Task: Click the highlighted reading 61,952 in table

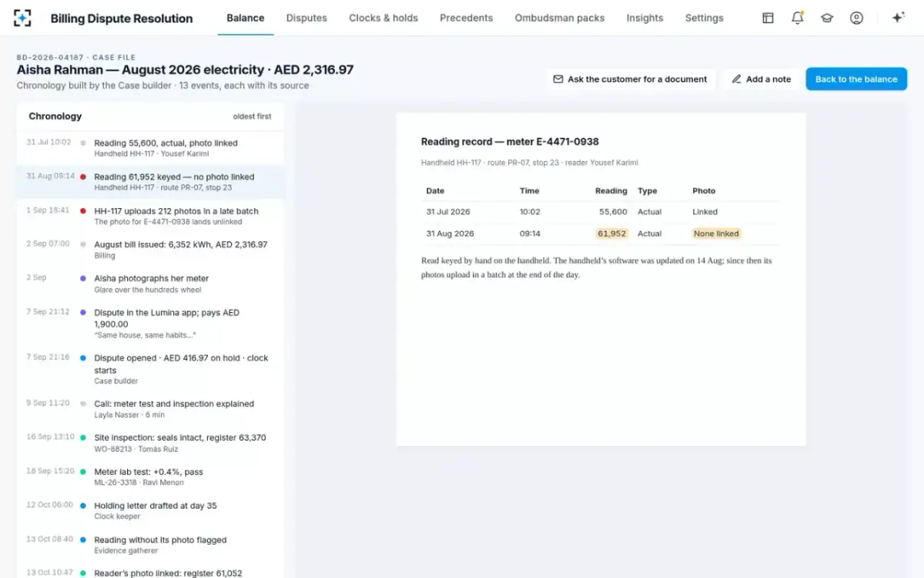Action: (612, 234)
